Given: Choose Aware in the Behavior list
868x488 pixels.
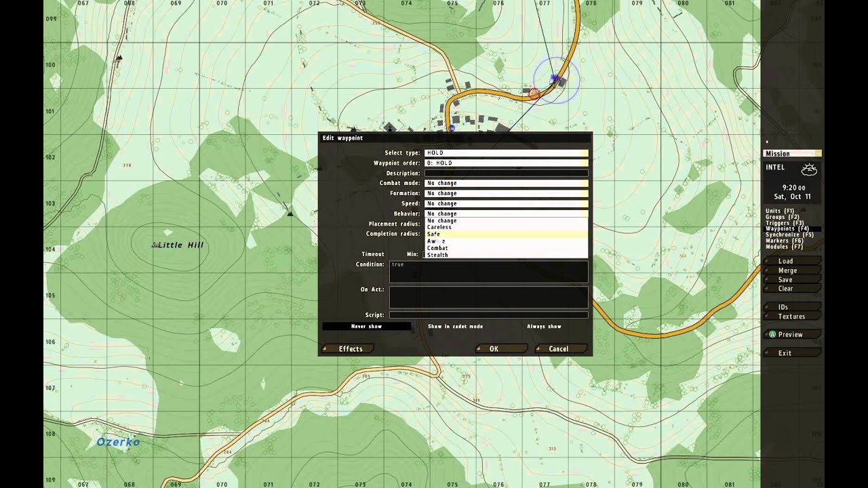Looking at the screenshot, I should [507, 241].
